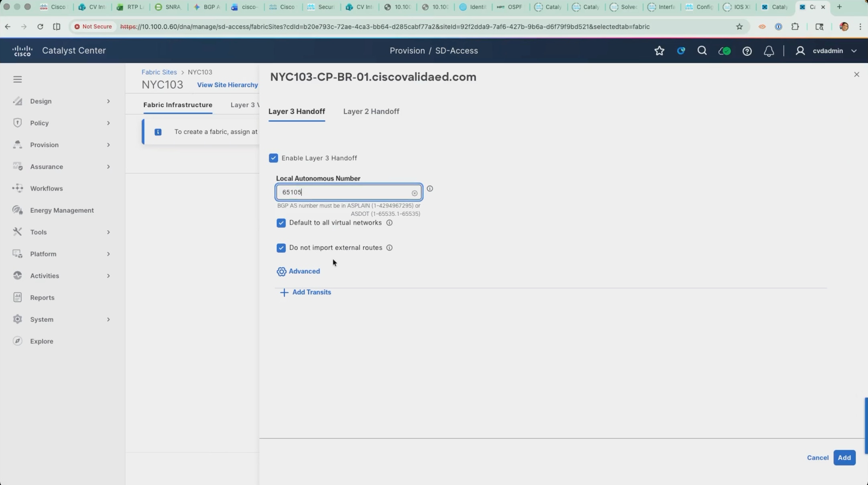The image size is (868, 485).
Task: Clear the Local Autonomous Number field
Action: pyautogui.click(x=414, y=193)
